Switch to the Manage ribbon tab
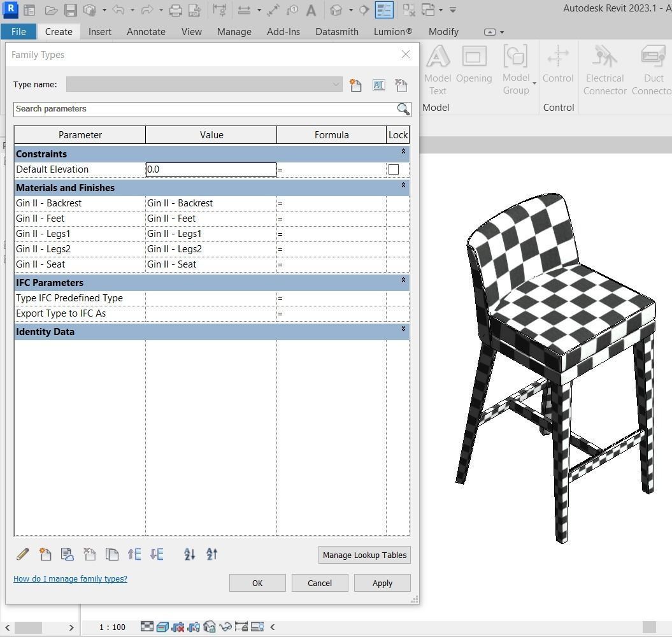Image resolution: width=672 pixels, height=637 pixels. tap(234, 32)
